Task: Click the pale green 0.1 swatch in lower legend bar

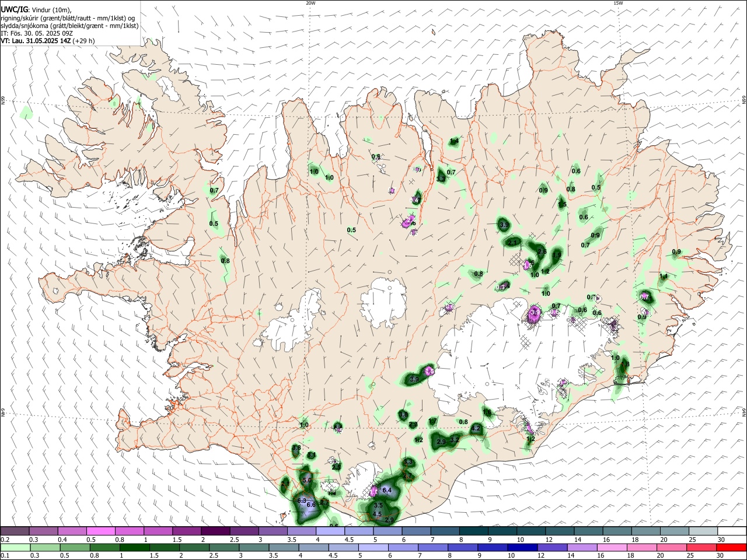Action: 15,547
